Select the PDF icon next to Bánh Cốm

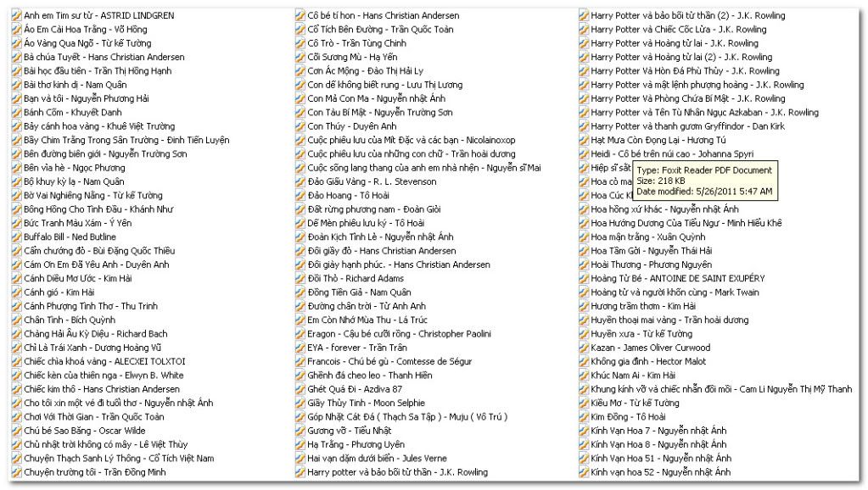[x=16, y=112]
